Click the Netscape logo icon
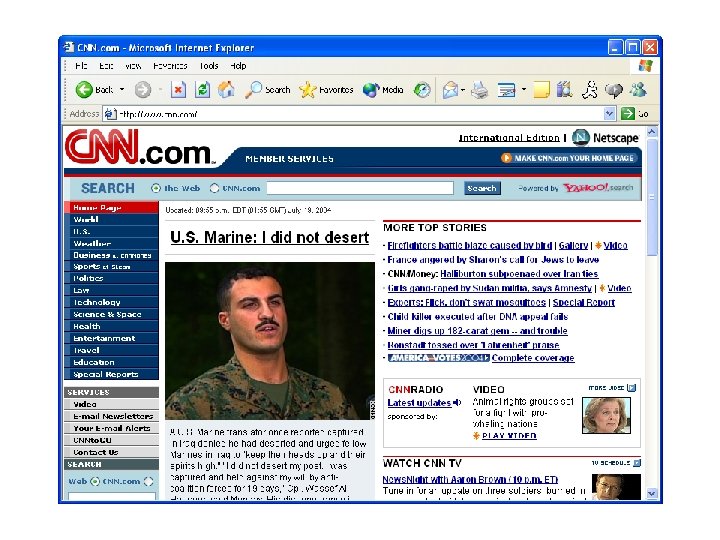This screenshot has height=540, width=720. [580, 137]
